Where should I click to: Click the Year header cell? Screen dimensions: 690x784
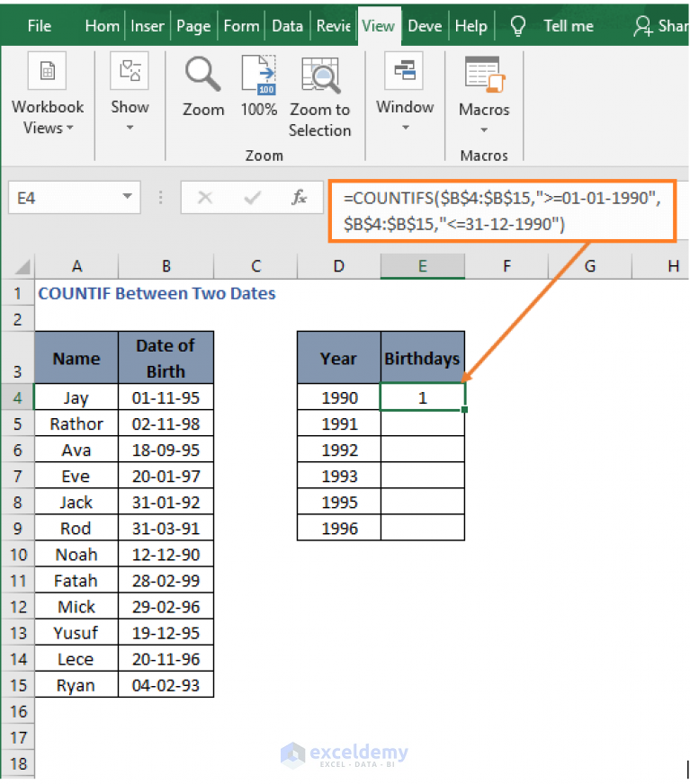(x=339, y=358)
